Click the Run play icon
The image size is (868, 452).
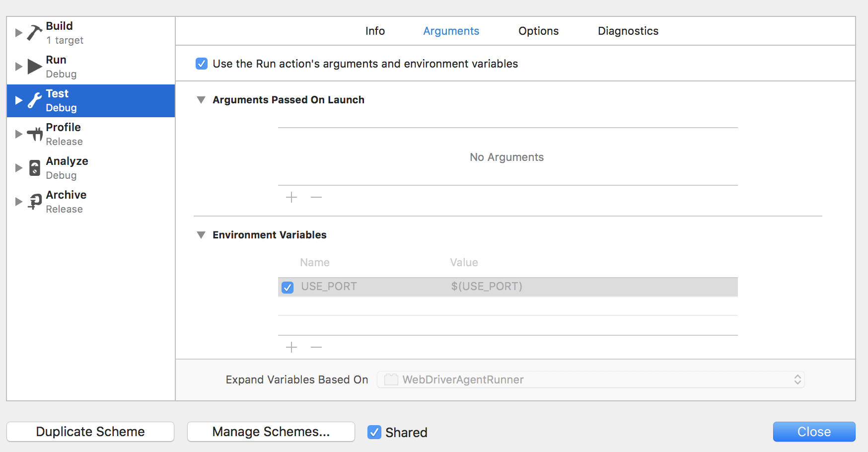pyautogui.click(x=35, y=67)
